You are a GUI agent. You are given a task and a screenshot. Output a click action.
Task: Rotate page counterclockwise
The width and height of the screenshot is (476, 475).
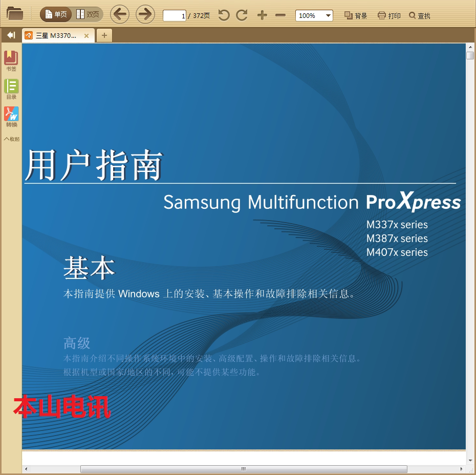coord(224,15)
